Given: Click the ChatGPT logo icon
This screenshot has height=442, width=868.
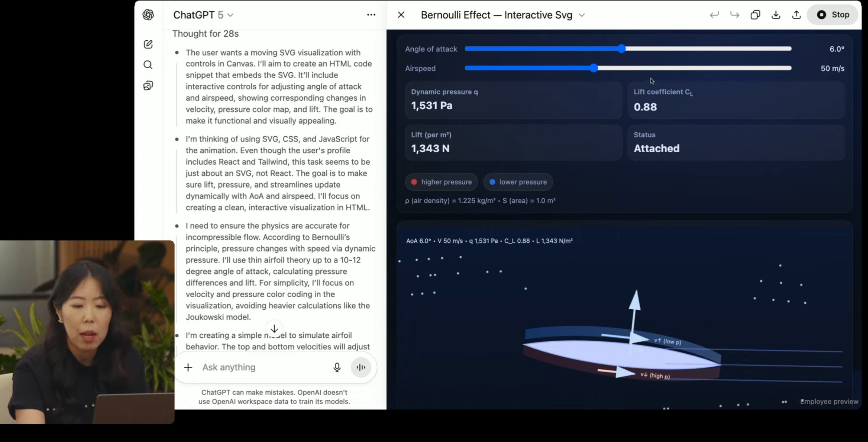Looking at the screenshot, I should click(148, 15).
